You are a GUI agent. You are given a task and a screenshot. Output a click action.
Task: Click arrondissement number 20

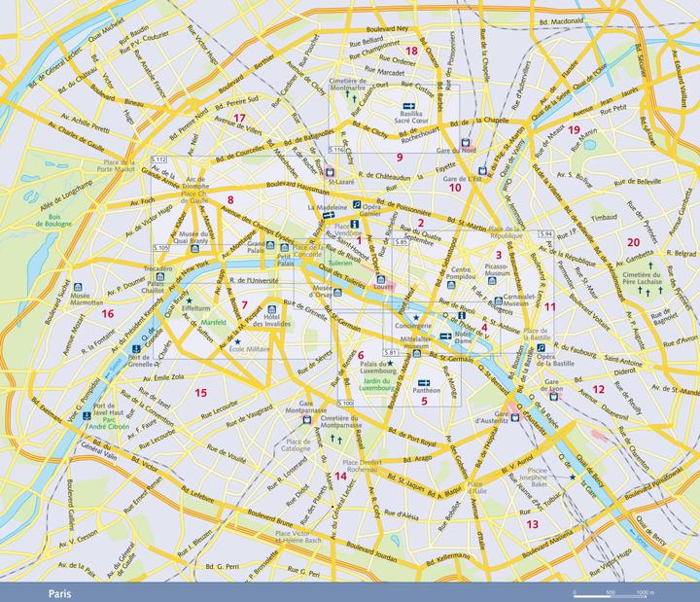pos(634,242)
